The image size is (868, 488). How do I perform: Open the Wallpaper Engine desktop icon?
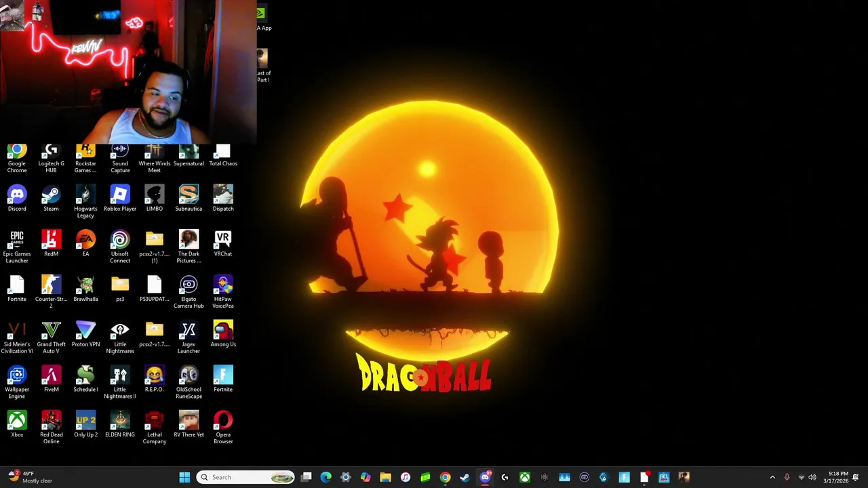(x=17, y=383)
